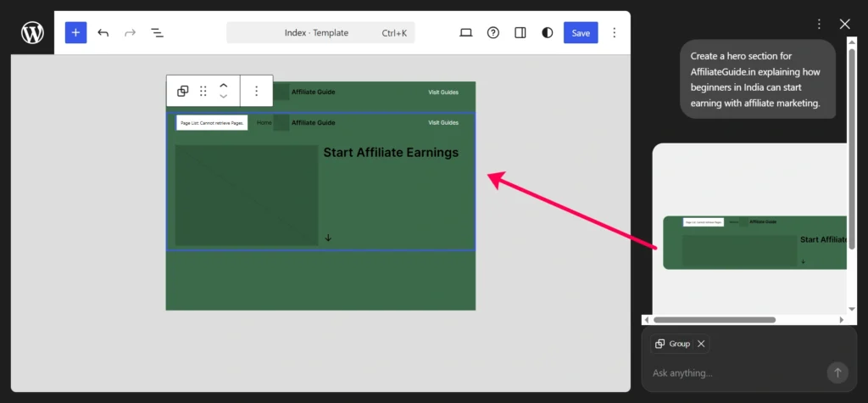The height and width of the screenshot is (403, 868).
Task: Click the Ask anything chat input field
Action: tap(733, 373)
